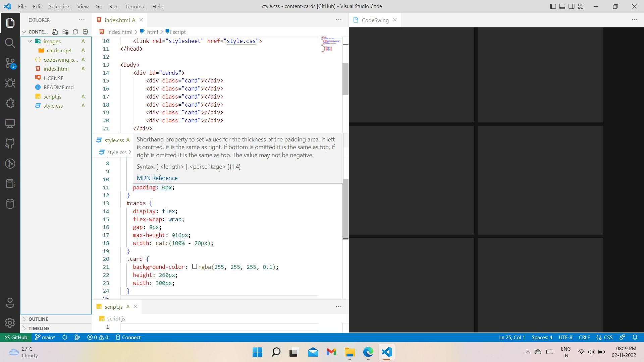The height and width of the screenshot is (362, 644).
Task: Click errors and warnings count in status bar
Action: click(x=98, y=337)
